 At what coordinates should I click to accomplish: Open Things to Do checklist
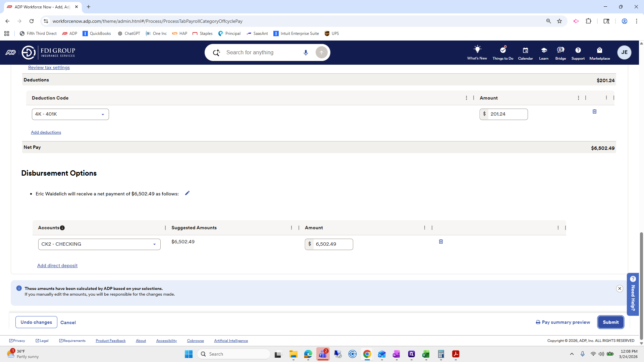[x=502, y=53]
